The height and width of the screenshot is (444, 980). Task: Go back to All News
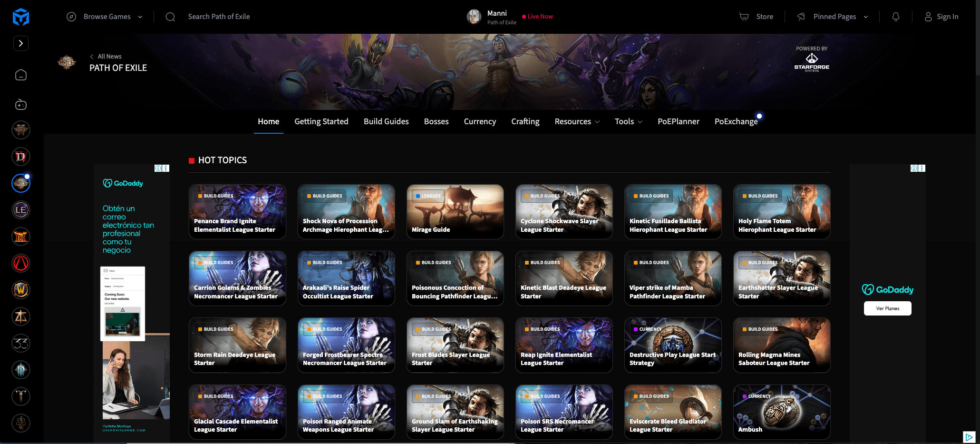(106, 56)
